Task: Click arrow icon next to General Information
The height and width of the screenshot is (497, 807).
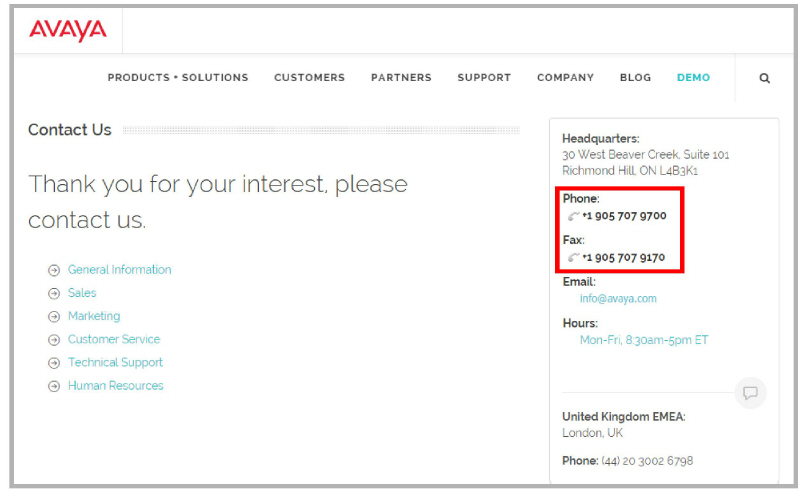Action: (x=54, y=270)
